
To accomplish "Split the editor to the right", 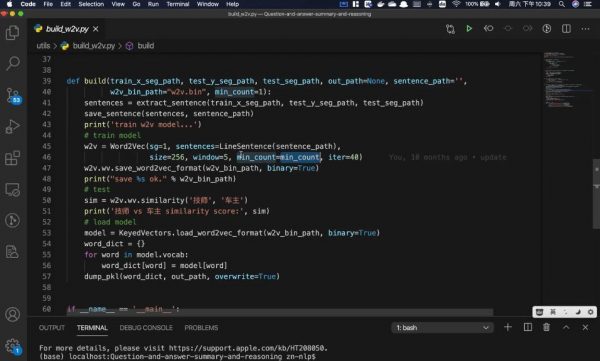I will tap(566, 29).
